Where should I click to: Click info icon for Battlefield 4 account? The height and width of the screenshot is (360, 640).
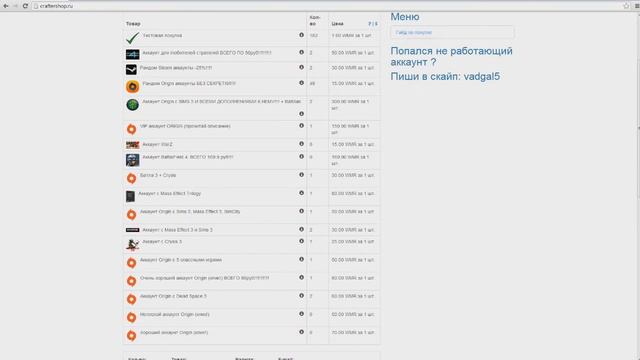(301, 157)
